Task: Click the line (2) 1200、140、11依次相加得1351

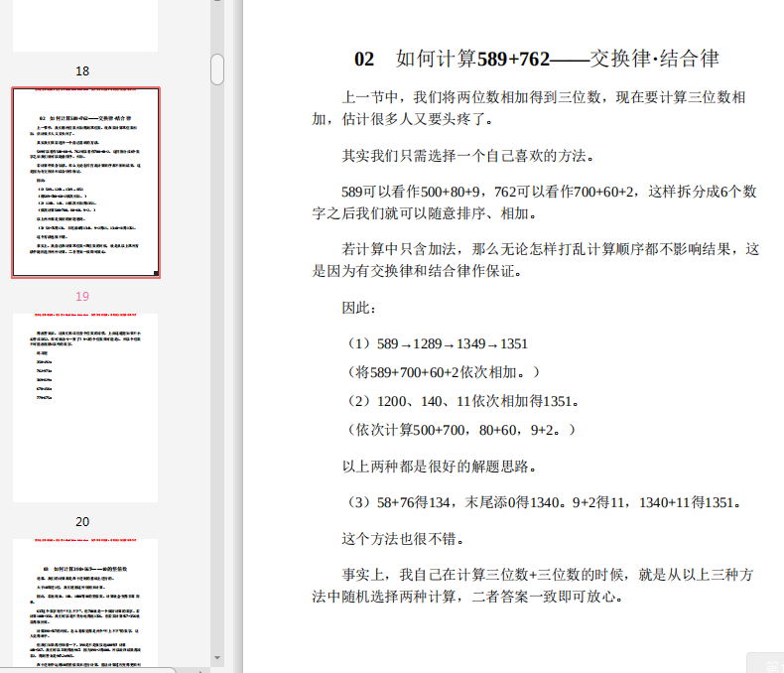Action: 460,401
